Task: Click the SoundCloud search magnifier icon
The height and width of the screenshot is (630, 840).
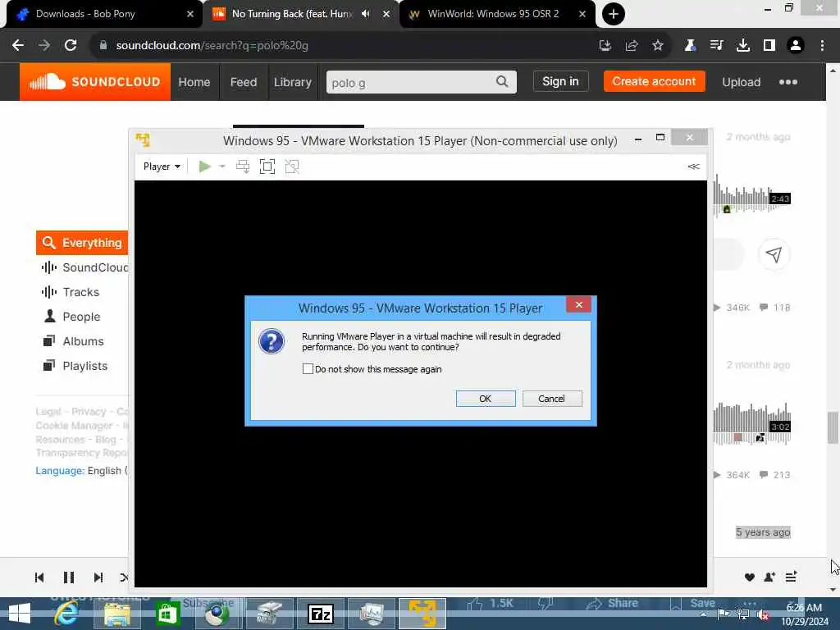Action: pyautogui.click(x=503, y=82)
